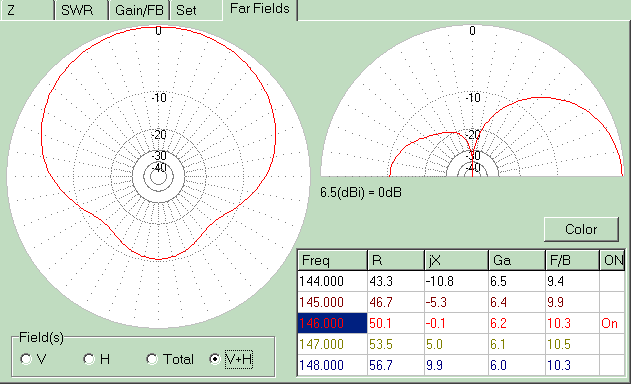
Task: Select the 145.000 frequency cell
Action: pos(332,302)
